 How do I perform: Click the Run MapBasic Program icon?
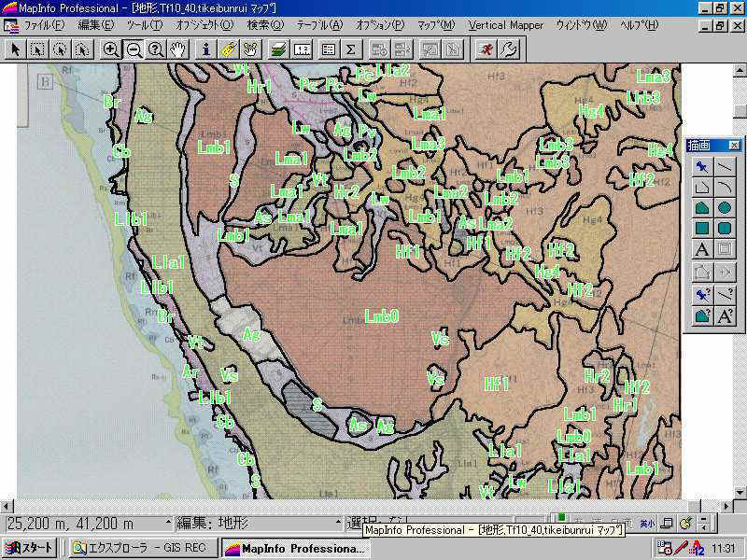pos(486,49)
